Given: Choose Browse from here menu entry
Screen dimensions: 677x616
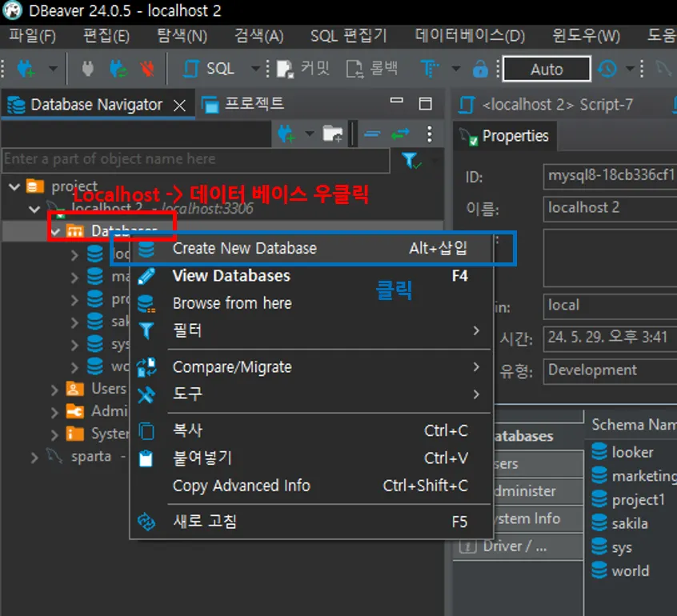Looking at the screenshot, I should coord(311,303).
